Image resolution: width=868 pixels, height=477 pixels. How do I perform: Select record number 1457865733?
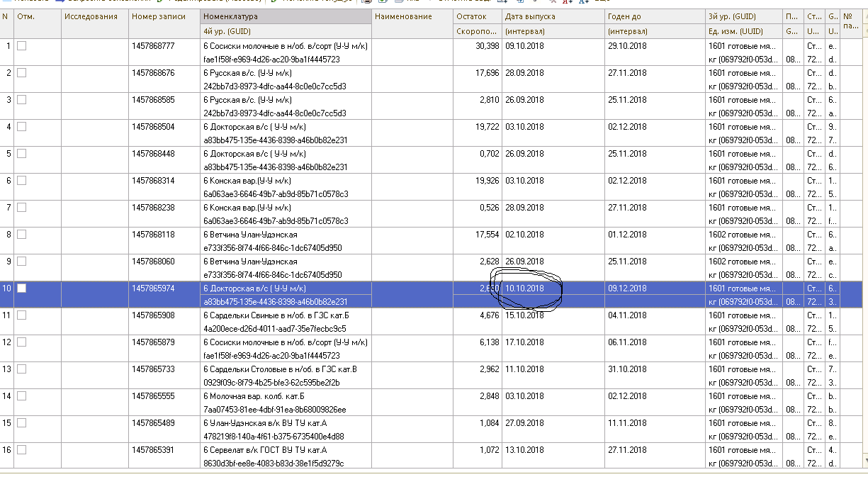(x=153, y=369)
